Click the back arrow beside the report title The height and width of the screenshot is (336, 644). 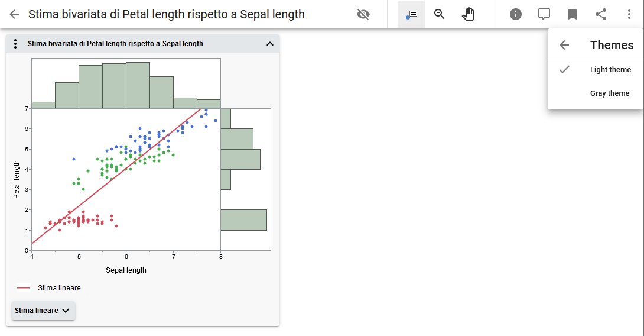pos(14,14)
